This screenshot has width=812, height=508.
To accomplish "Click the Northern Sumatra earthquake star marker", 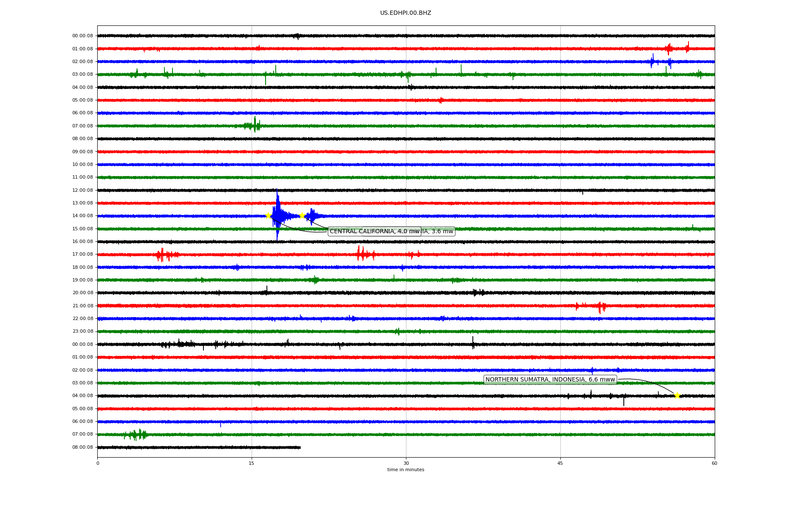I will coord(677,395).
